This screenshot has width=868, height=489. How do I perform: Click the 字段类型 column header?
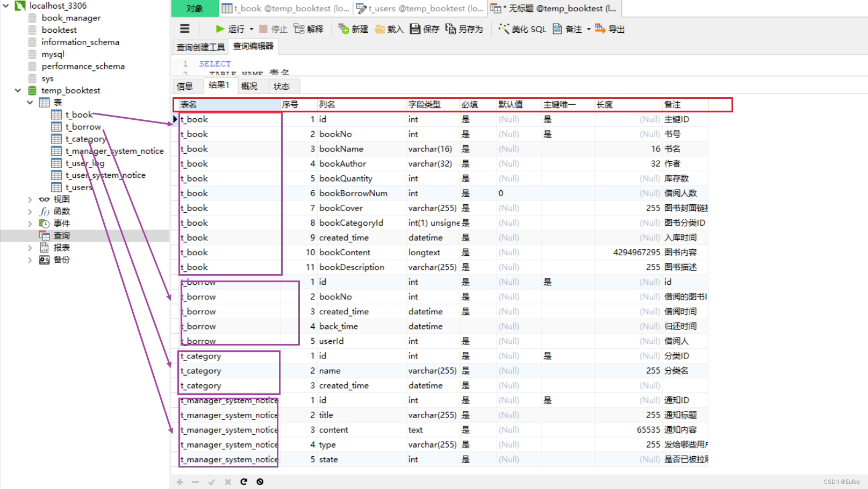pos(433,105)
